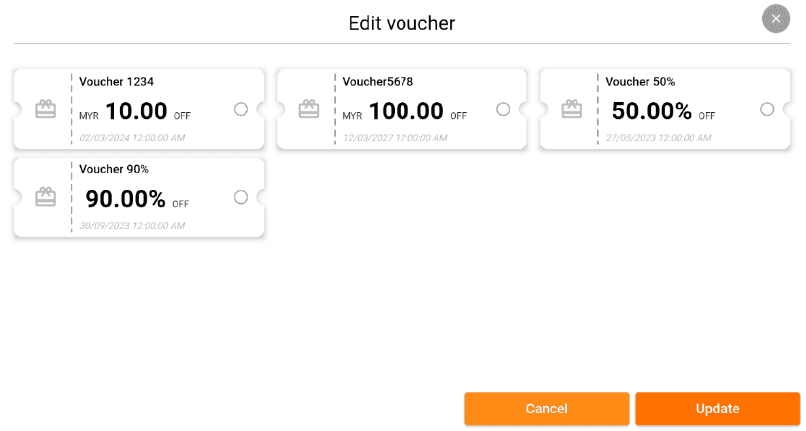Click the Voucher5678 title
This screenshot has width=806, height=431.
377,82
